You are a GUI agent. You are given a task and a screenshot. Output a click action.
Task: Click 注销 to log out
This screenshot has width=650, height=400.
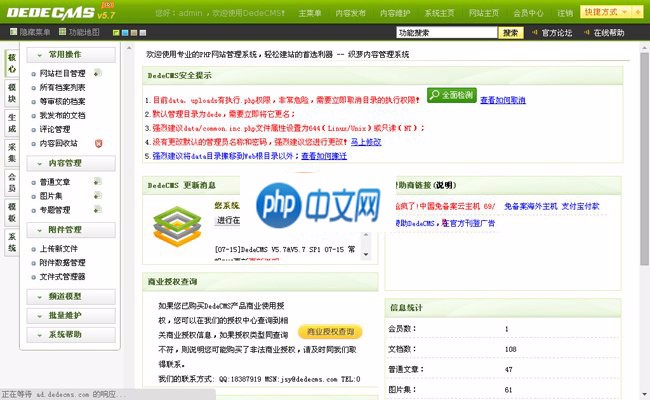[565, 13]
